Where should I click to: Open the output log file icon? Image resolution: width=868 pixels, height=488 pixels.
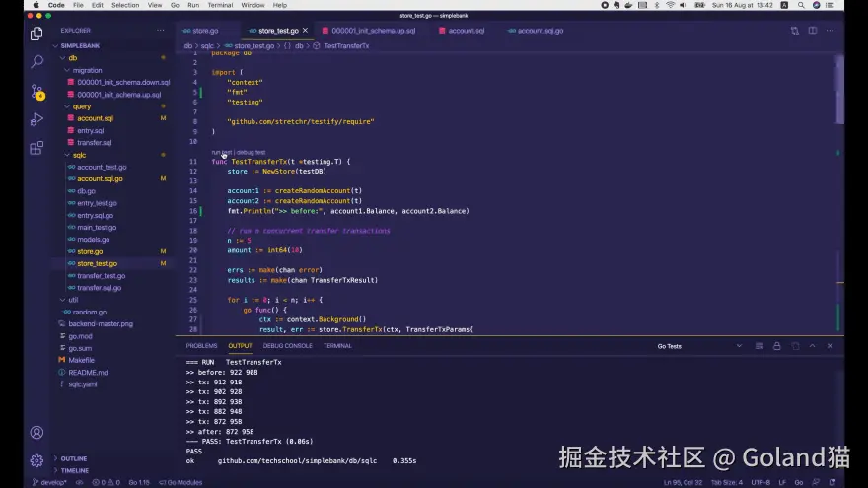point(795,346)
